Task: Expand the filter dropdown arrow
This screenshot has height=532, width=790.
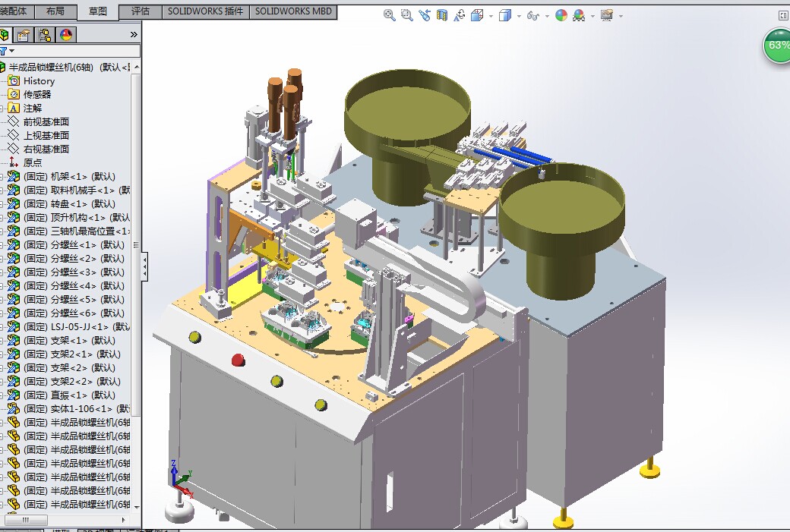Action: (x=14, y=50)
